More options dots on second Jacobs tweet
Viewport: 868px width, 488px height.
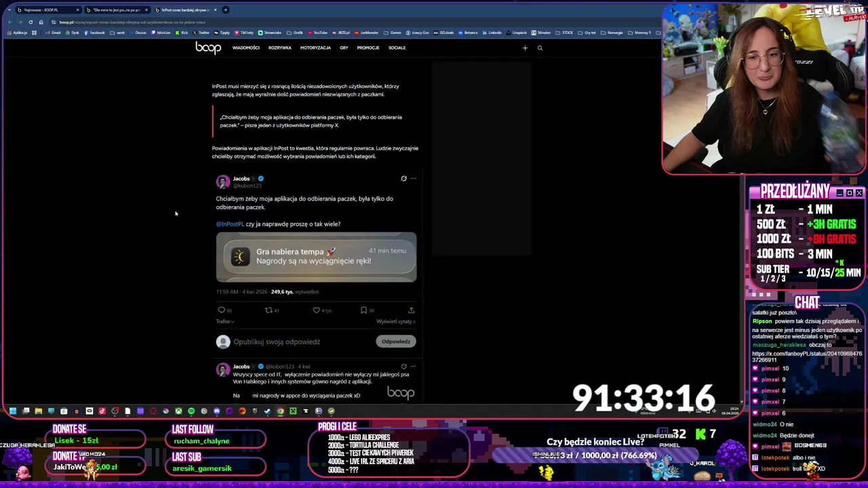tap(413, 366)
